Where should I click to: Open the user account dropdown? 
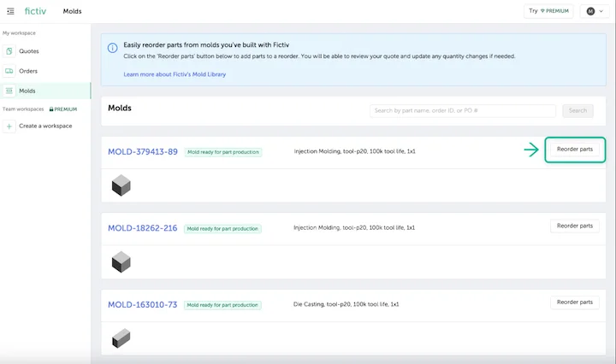coord(593,11)
